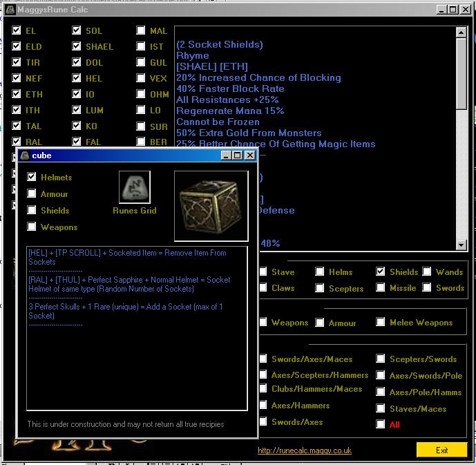476x465 pixels.
Task: Click the MaggysRune Calc title bar icon
Action: 9,10
